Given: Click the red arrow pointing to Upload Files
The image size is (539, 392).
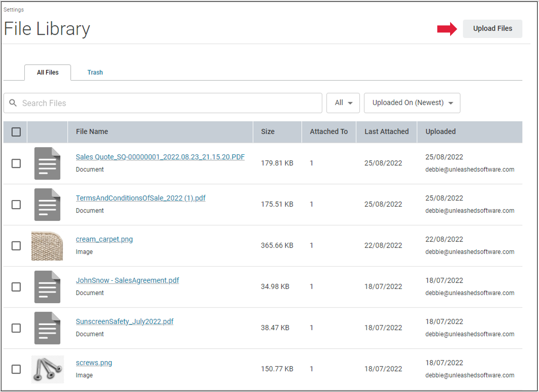Looking at the screenshot, I should point(447,29).
